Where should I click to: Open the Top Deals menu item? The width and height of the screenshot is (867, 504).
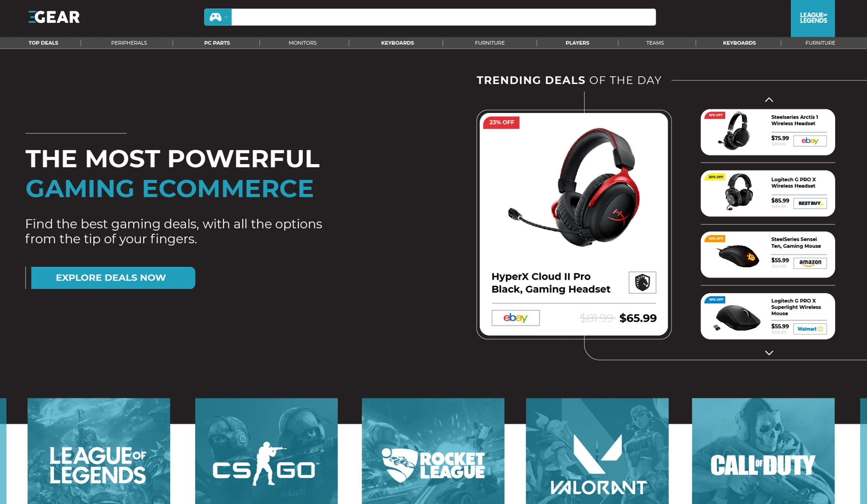click(x=43, y=43)
